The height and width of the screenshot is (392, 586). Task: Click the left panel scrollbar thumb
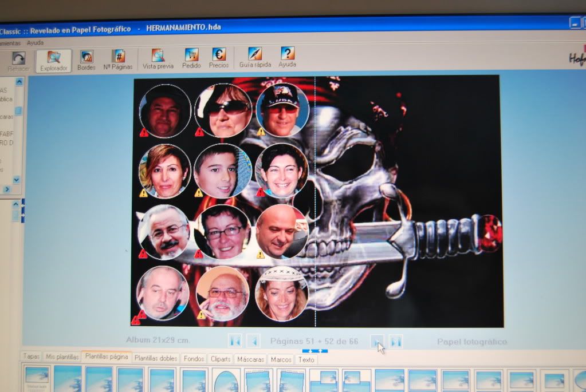click(18, 111)
